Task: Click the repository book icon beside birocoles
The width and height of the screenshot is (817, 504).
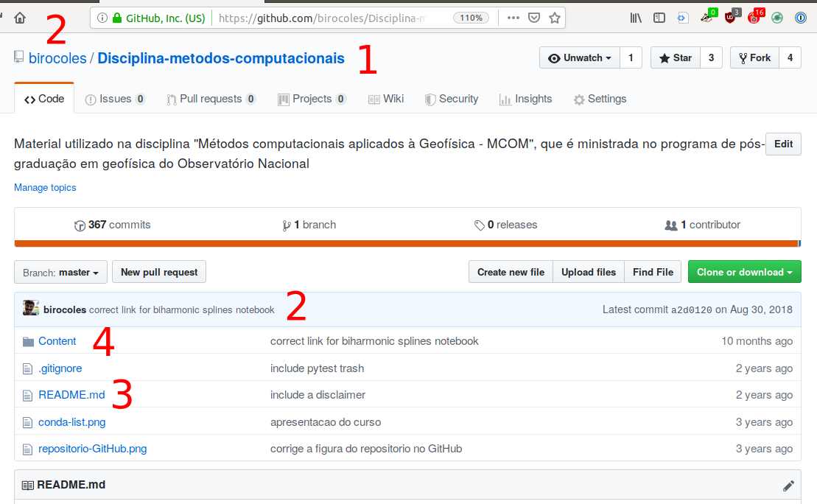Action: (18, 57)
